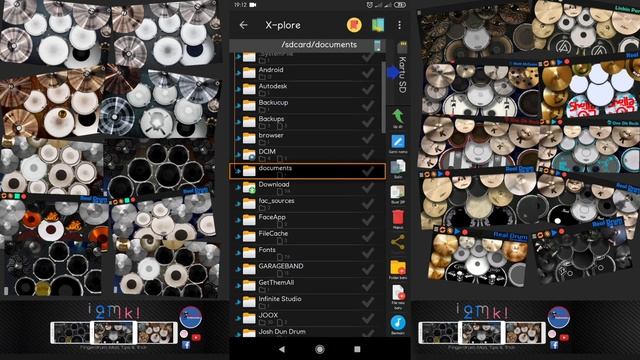Tap the GARAGEBAND folder icon
The height and width of the screenshot is (360, 640).
click(x=249, y=269)
